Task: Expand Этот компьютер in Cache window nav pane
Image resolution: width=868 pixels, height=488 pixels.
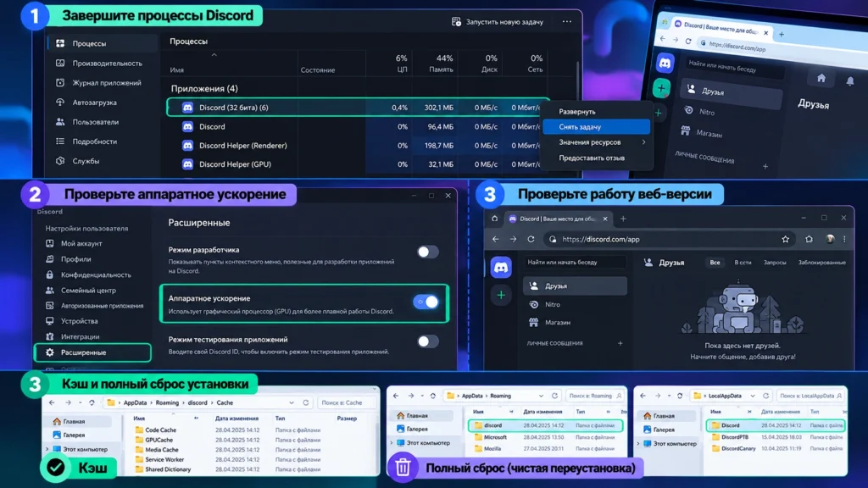Action: (x=47, y=450)
